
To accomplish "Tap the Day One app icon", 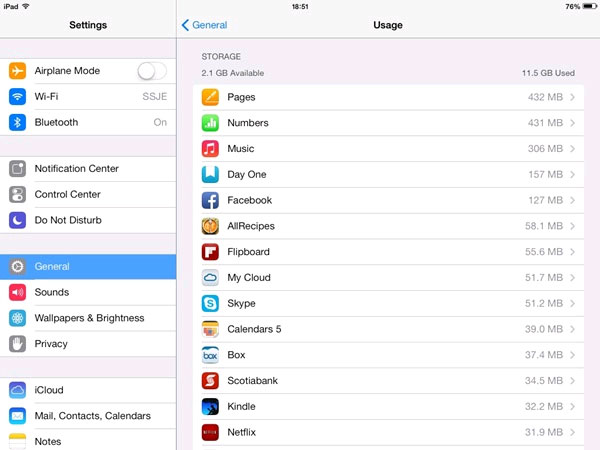I will tap(210, 174).
